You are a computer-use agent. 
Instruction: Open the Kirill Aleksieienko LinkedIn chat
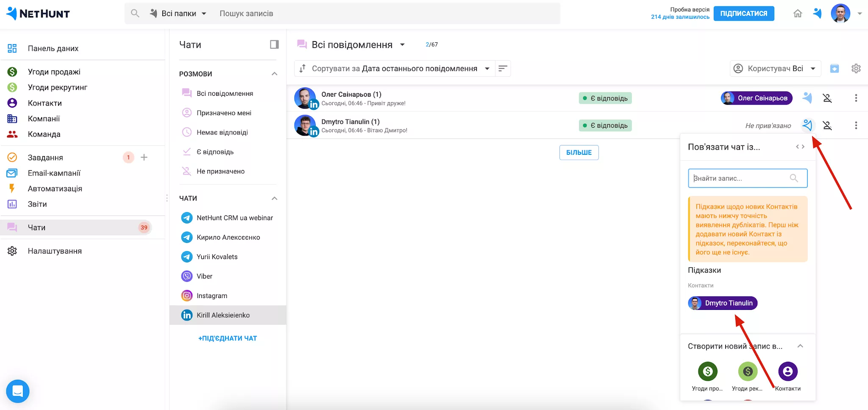[228, 315]
